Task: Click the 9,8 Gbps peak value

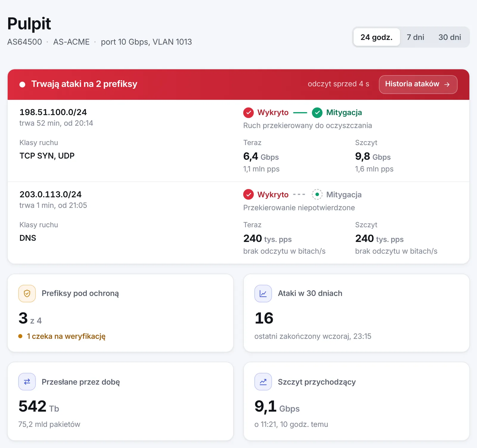Action: tap(373, 156)
